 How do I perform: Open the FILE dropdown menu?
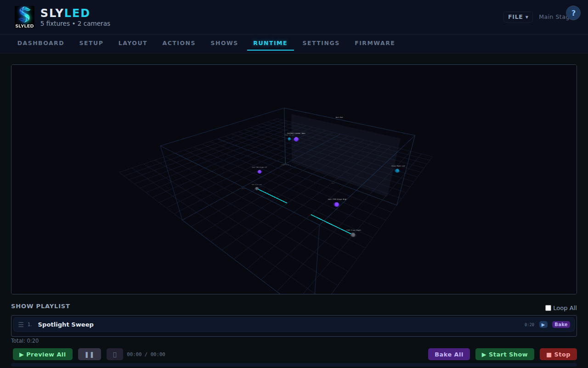[x=518, y=17]
